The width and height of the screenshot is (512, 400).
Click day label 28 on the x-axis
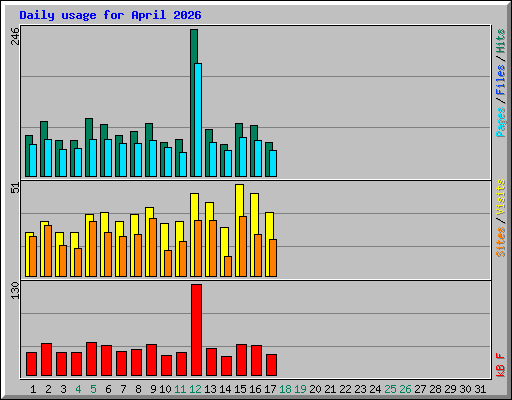point(435,389)
